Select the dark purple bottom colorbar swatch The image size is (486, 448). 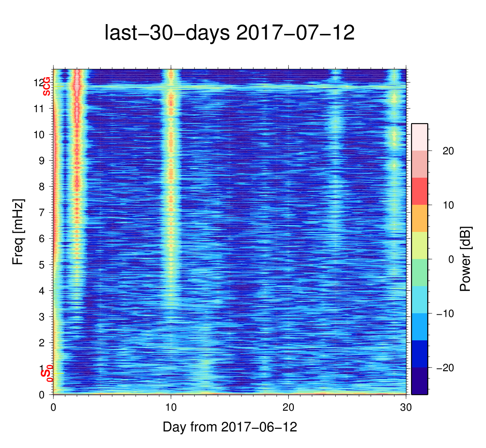tap(419, 381)
